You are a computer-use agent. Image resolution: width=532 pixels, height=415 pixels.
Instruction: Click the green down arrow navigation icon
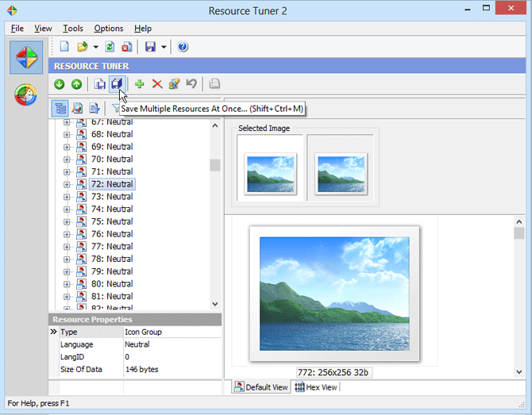coord(60,84)
